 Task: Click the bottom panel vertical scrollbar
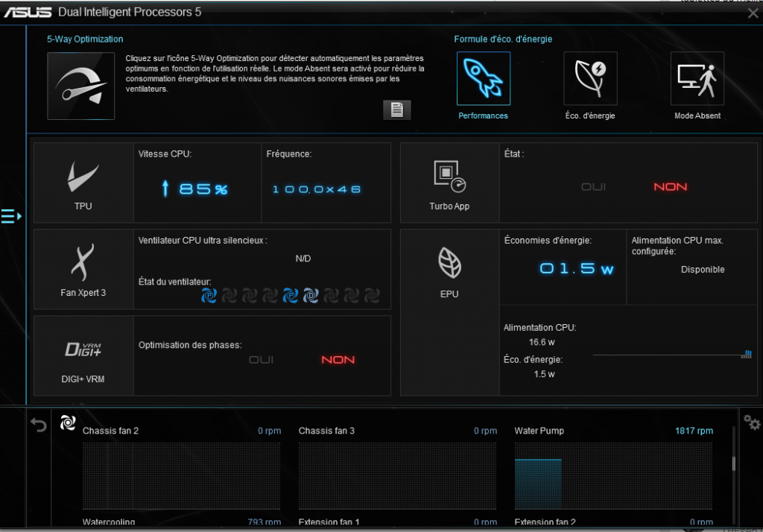pos(734,463)
